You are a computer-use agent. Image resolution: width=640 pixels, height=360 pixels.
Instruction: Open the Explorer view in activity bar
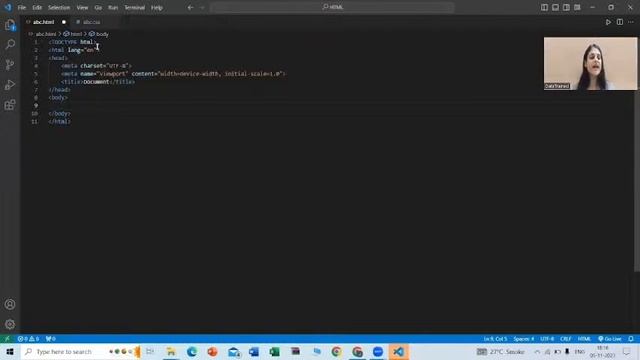pos(10,25)
